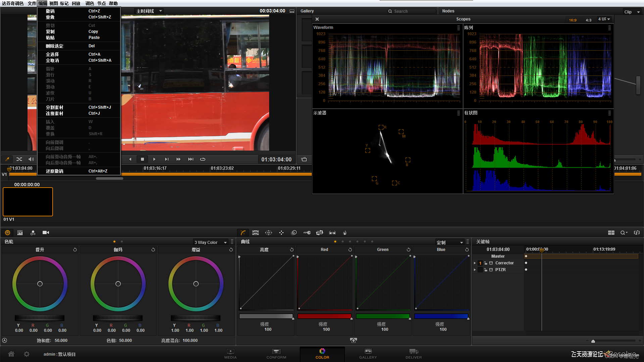Switch to the DELIVER page tab
The width and height of the screenshot is (644, 362).
pos(413,354)
